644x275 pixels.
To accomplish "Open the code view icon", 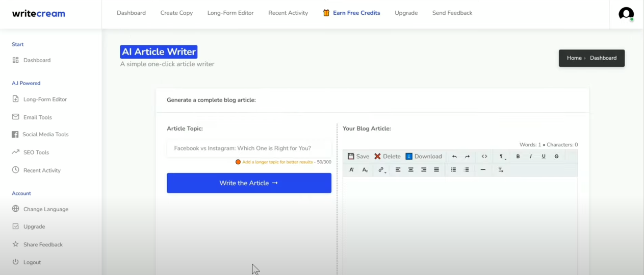I will point(484,157).
